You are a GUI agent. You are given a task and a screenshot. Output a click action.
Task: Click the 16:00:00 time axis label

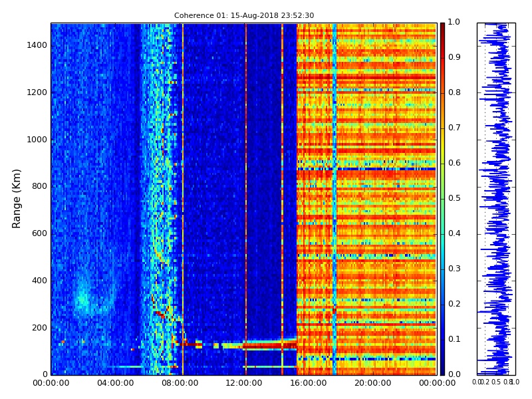click(309, 383)
